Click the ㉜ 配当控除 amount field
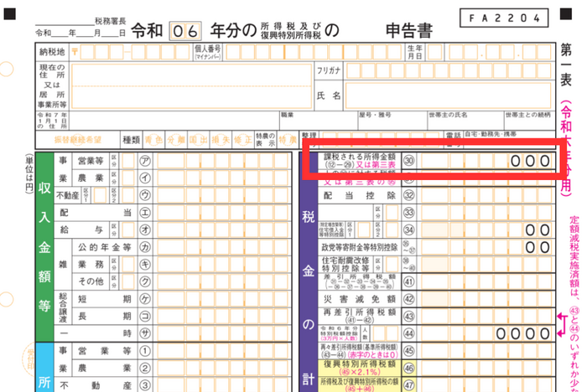This screenshot has width=587, height=392. (x=486, y=195)
